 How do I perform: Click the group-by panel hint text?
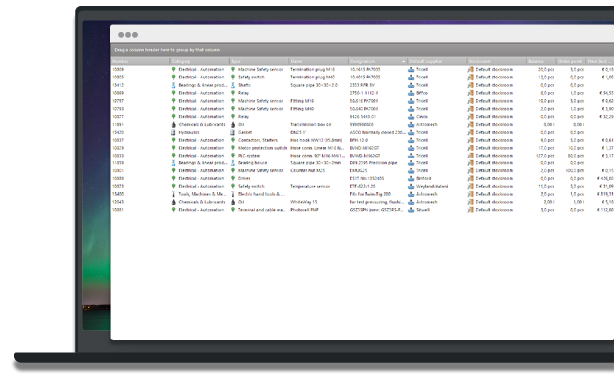pos(167,50)
